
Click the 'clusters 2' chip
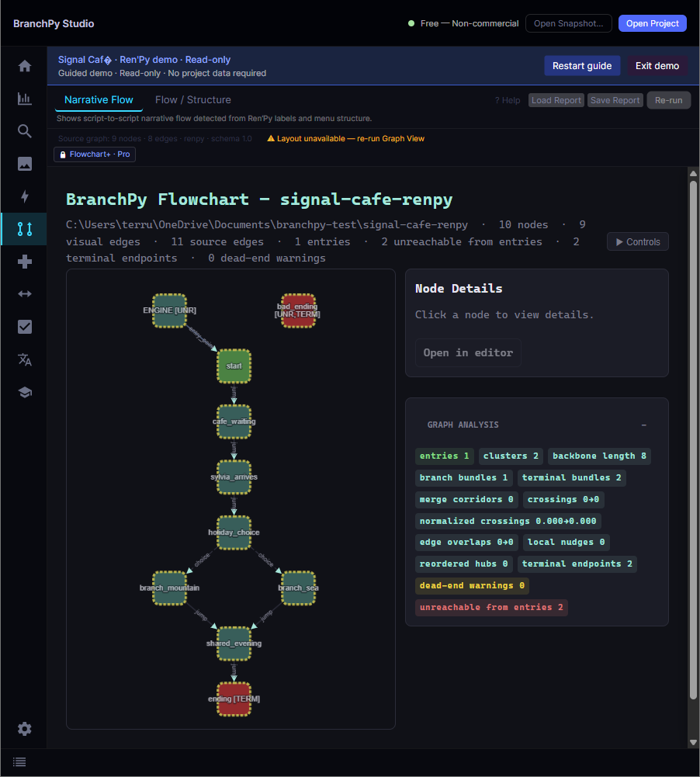coord(511,456)
